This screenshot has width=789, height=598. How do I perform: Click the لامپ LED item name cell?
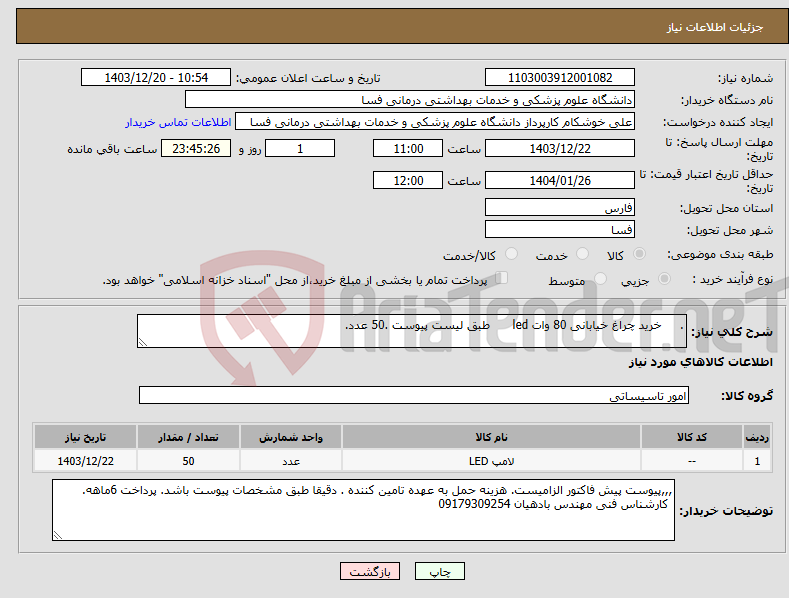pos(491,461)
